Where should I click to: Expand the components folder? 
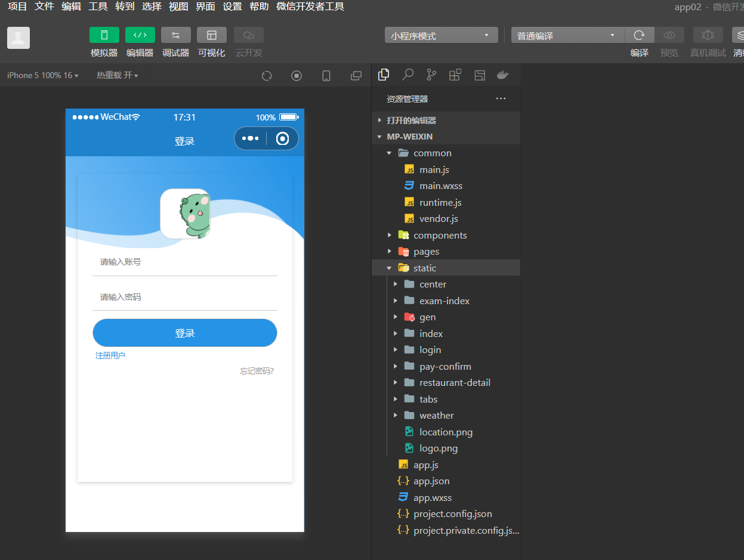(x=446, y=235)
